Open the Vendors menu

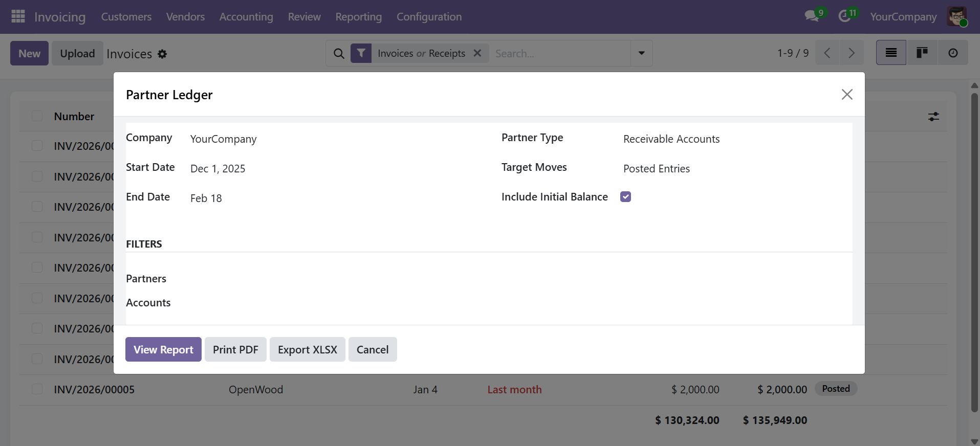(185, 17)
